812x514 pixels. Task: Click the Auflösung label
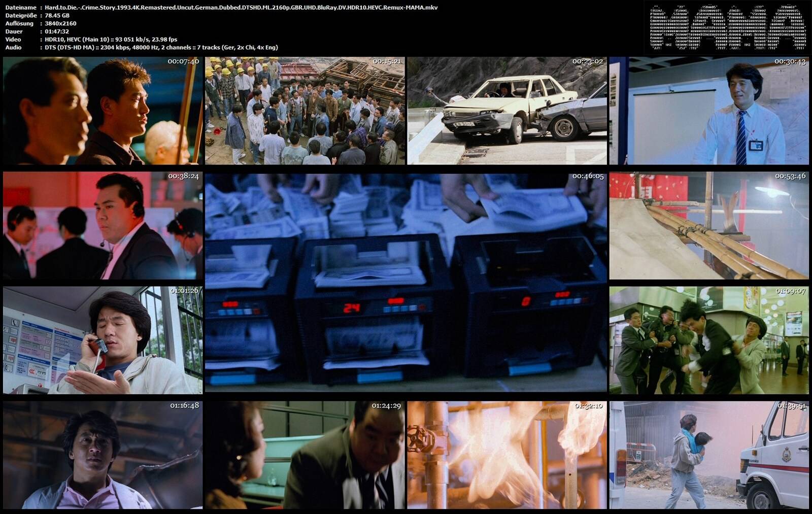click(19, 23)
